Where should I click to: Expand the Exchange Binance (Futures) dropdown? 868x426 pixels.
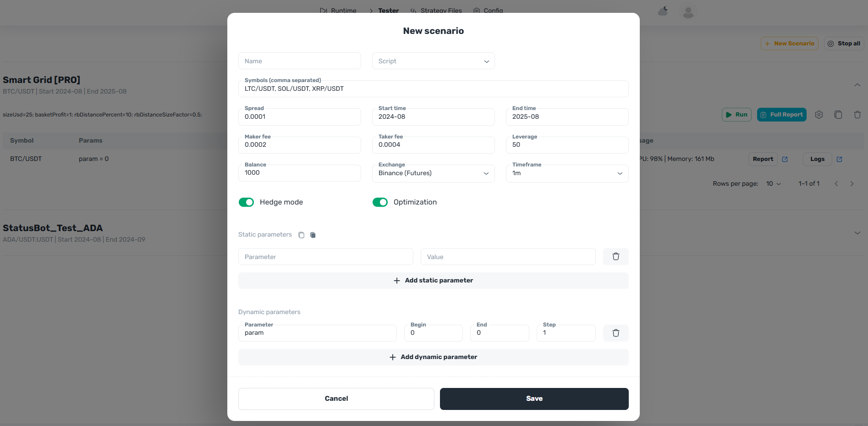(433, 173)
